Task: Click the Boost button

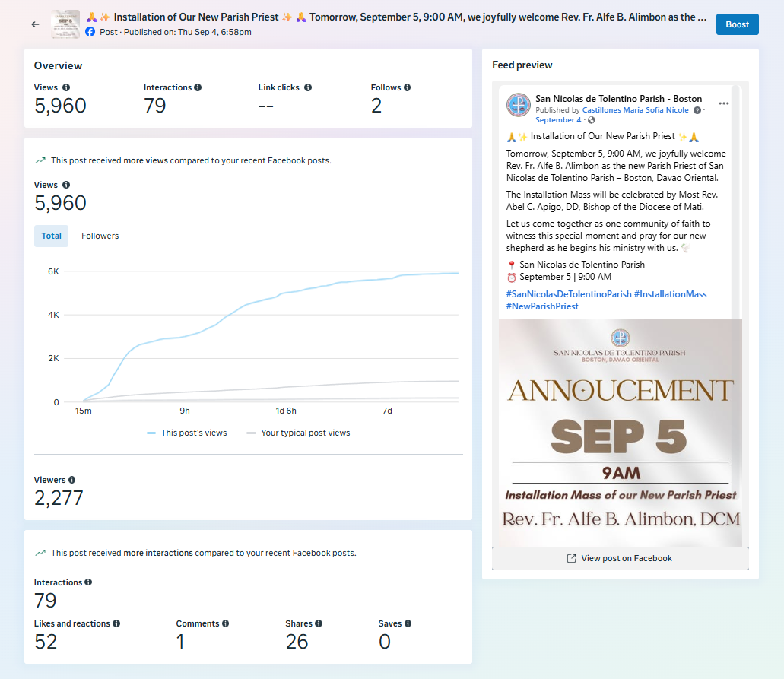Action: point(737,24)
